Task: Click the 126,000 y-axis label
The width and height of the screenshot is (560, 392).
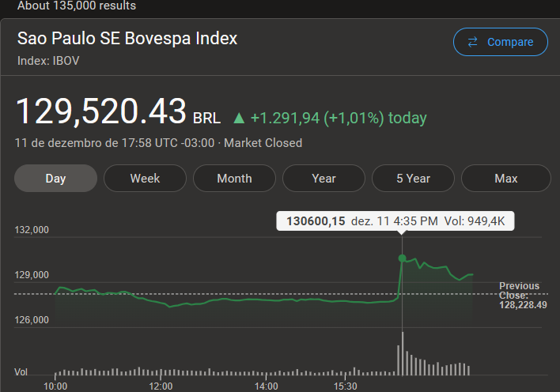Action: (x=32, y=320)
